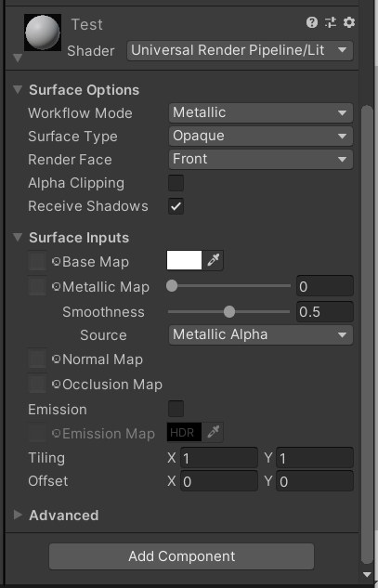Click the white Base Map color swatch
Viewport: 378px width, 588px height.
pyautogui.click(x=184, y=261)
